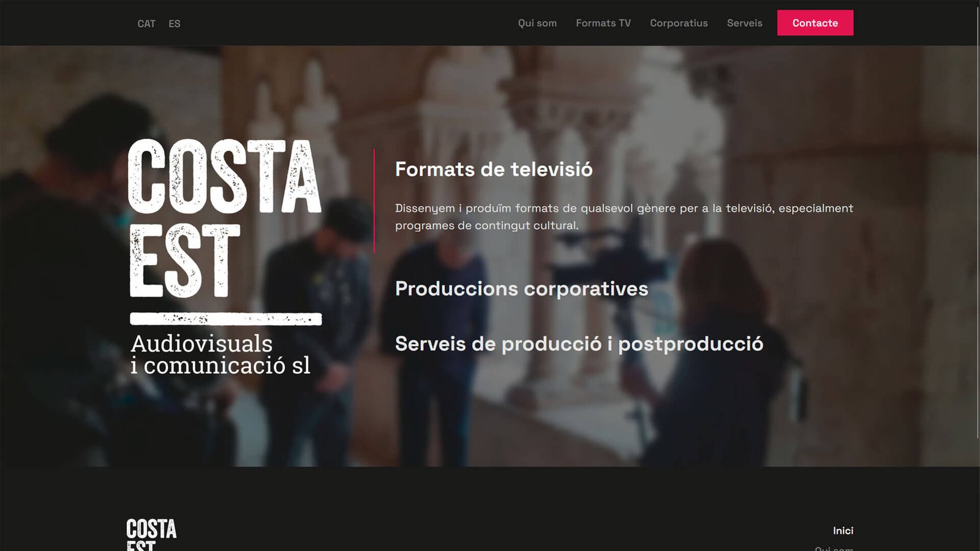Select Corporatius in the header navigation

679,23
